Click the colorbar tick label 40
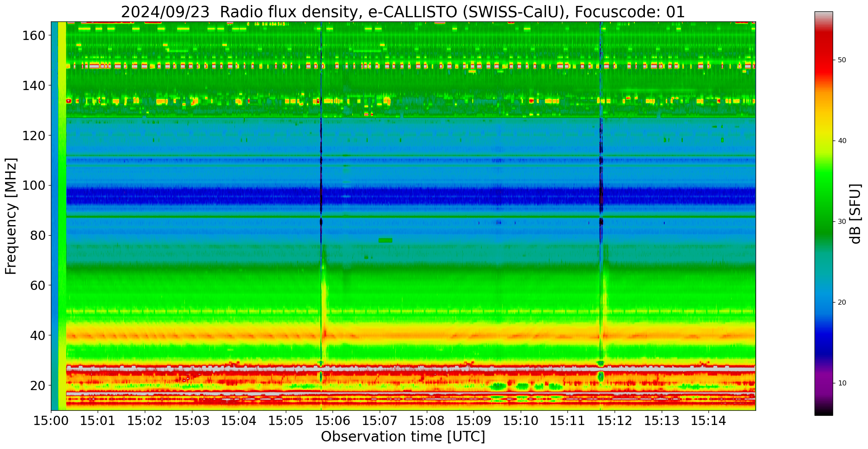The width and height of the screenshot is (868, 449). point(842,141)
